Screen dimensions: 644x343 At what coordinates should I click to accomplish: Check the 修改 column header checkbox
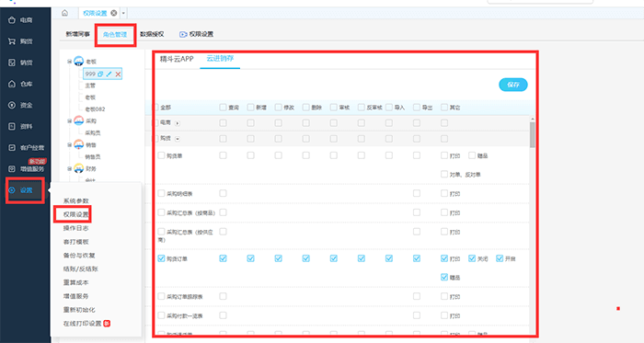coord(279,107)
